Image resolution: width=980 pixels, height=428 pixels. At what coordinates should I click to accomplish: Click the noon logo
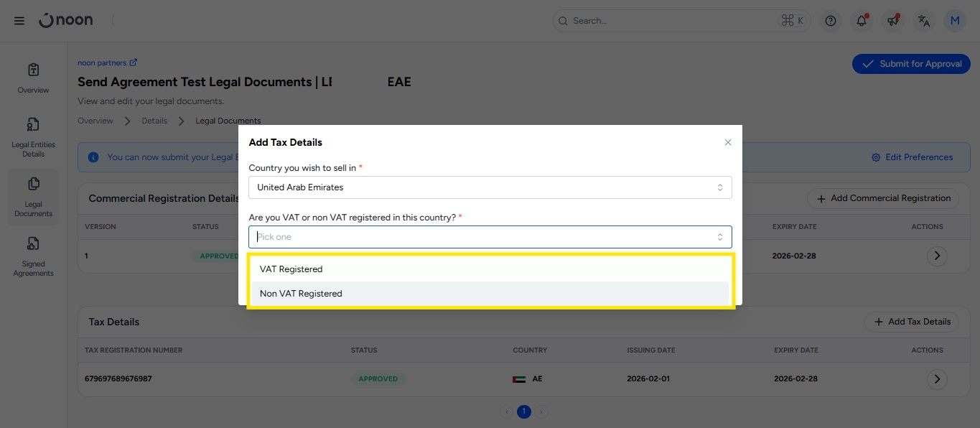point(66,21)
